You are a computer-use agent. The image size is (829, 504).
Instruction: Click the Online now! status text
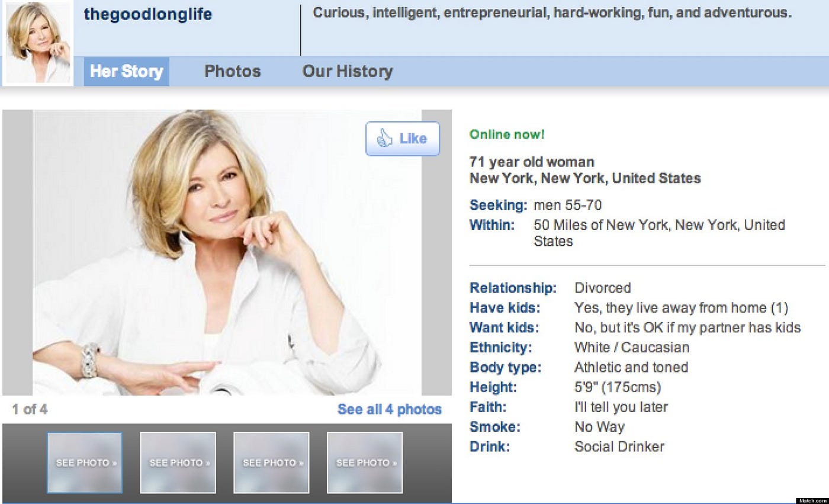507,134
